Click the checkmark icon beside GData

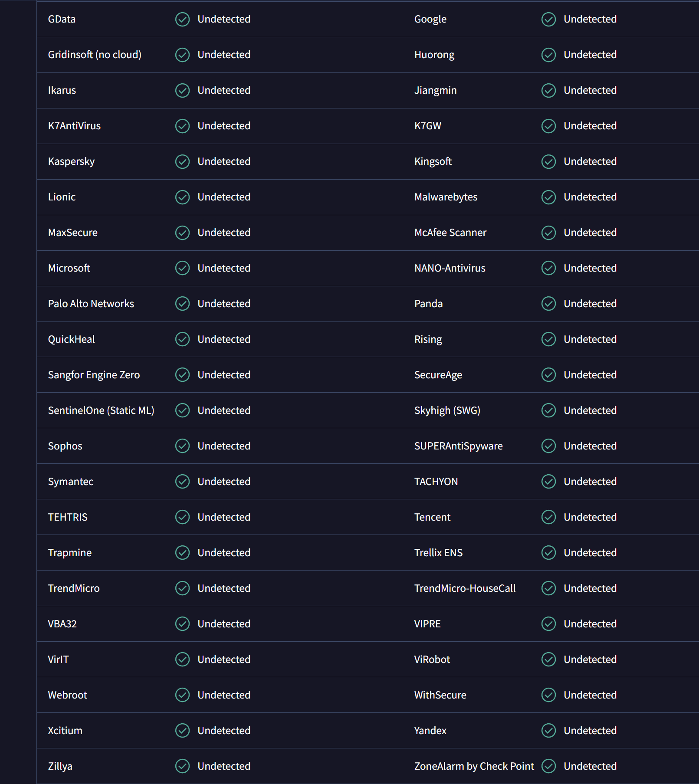pos(182,19)
